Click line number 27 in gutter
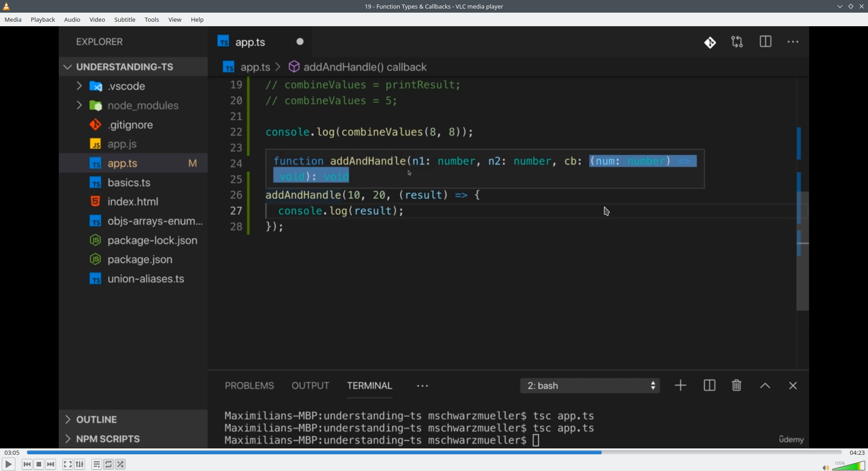The height and width of the screenshot is (471, 868). click(x=236, y=211)
